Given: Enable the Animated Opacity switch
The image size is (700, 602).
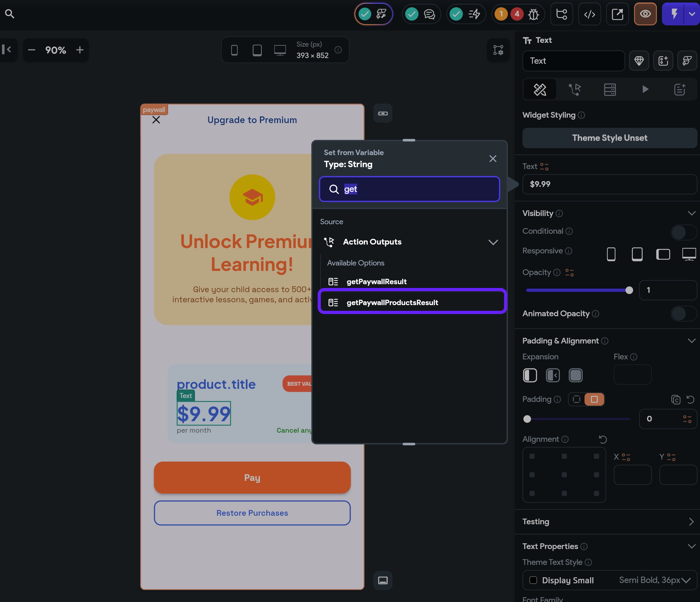Looking at the screenshot, I should pyautogui.click(x=683, y=314).
